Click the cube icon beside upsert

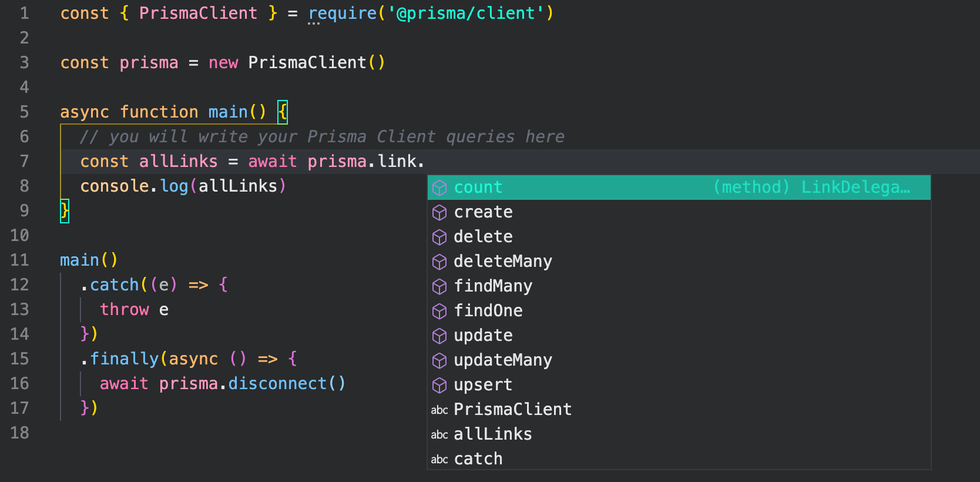[439, 385]
